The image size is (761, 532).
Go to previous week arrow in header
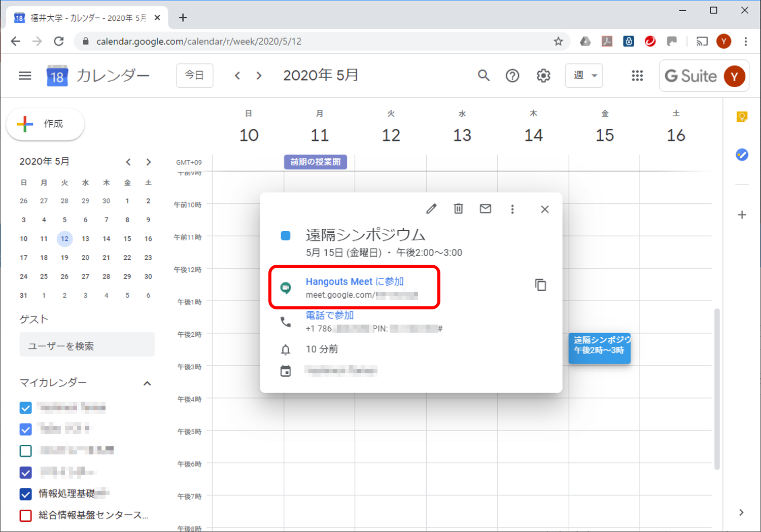tap(237, 76)
